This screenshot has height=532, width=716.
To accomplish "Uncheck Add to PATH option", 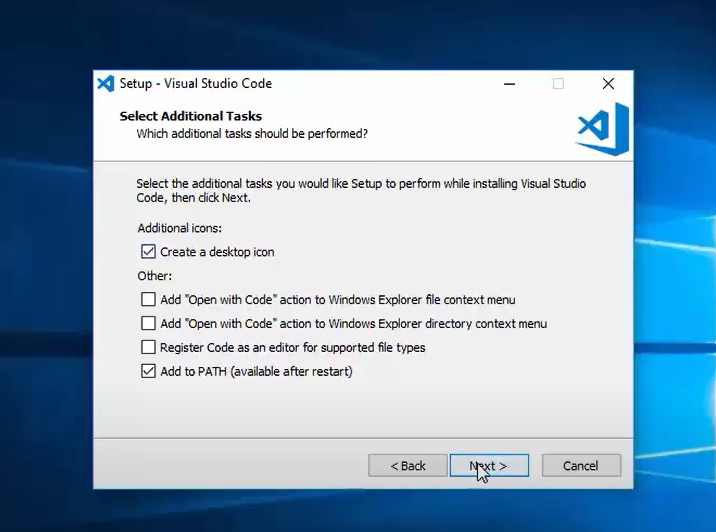I will click(148, 371).
